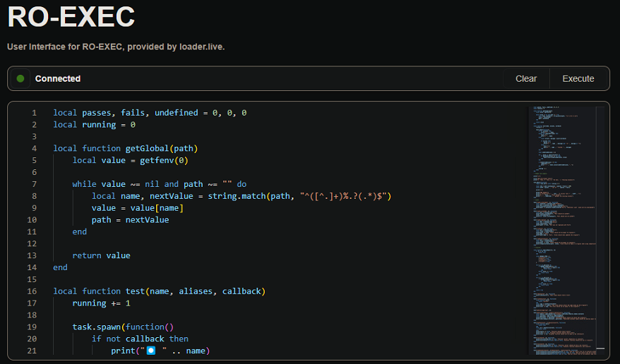
Task: Click the blue emoji square in print statement
Action: pos(151,351)
